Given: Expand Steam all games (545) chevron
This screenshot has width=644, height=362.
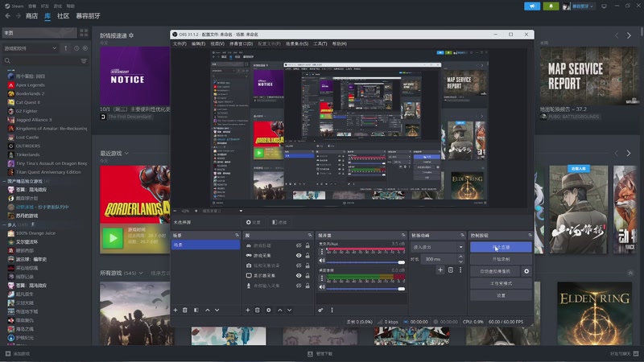Looking at the screenshot, I should tap(141, 273).
